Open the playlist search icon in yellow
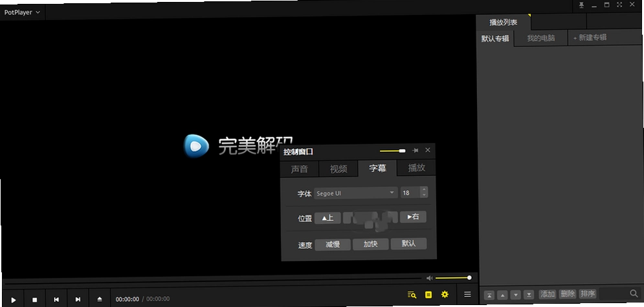 point(412,295)
